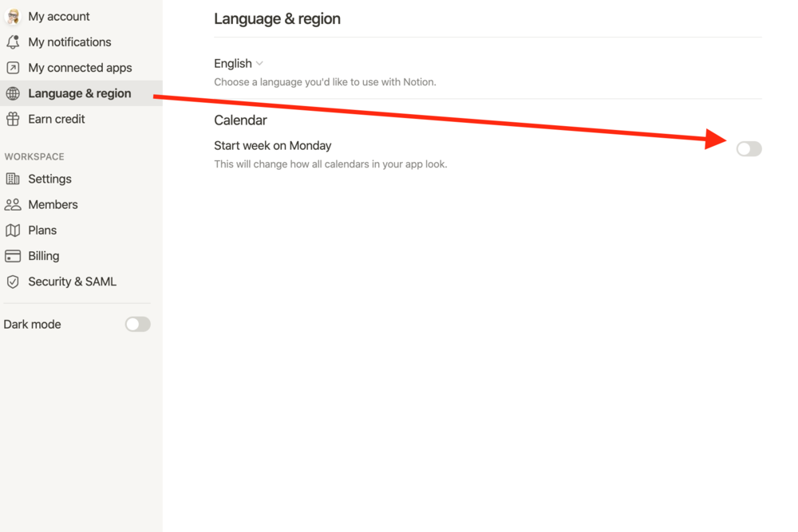
Task: Go to Members section
Action: click(x=81, y=204)
